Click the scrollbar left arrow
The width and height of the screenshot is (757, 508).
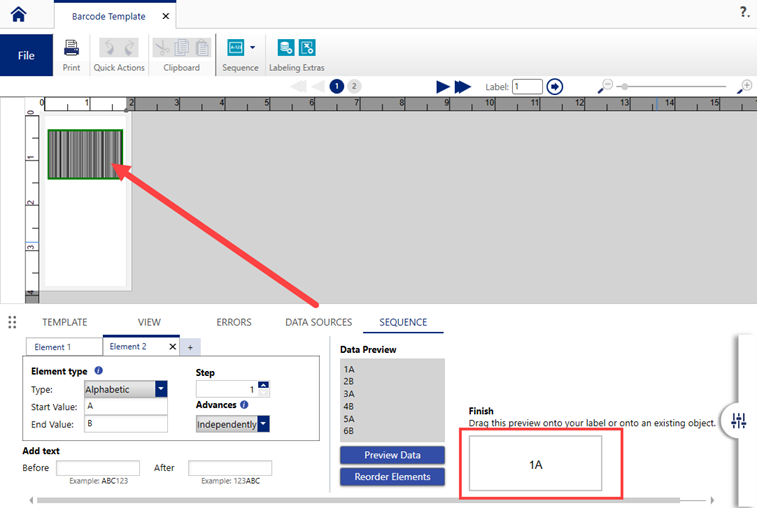(x=31, y=500)
